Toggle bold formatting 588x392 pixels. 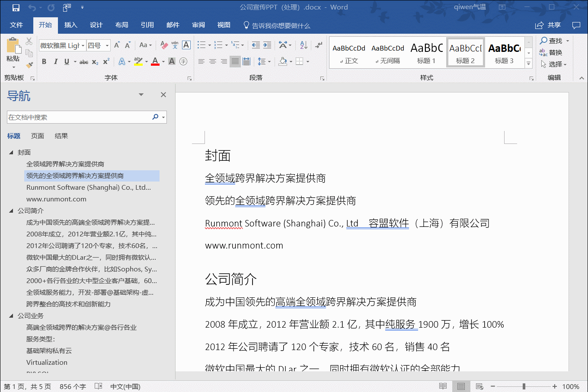point(44,62)
